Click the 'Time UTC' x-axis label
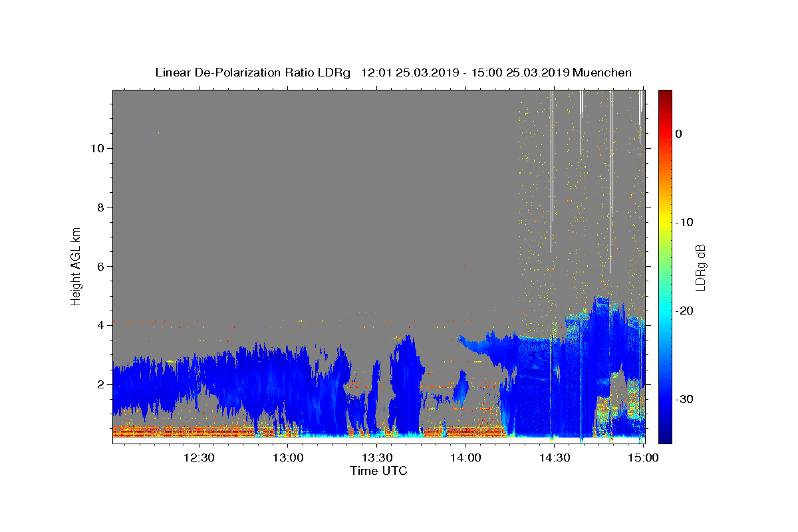Viewport: 798px width, 532px height. click(378, 471)
